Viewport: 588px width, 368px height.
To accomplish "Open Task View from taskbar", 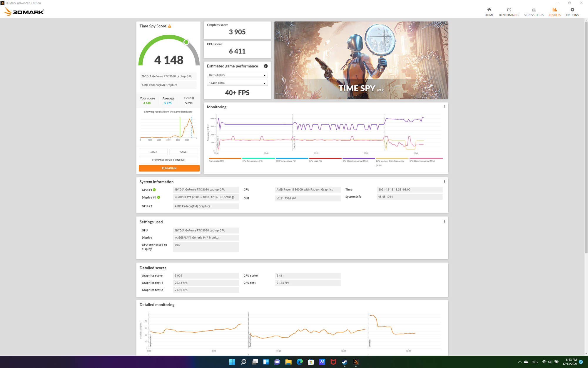I will pyautogui.click(x=255, y=362).
